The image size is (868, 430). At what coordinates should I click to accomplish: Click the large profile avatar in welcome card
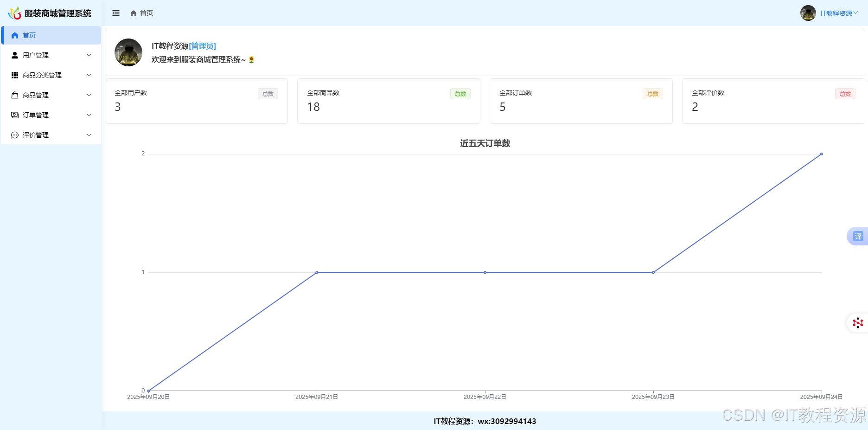point(128,52)
